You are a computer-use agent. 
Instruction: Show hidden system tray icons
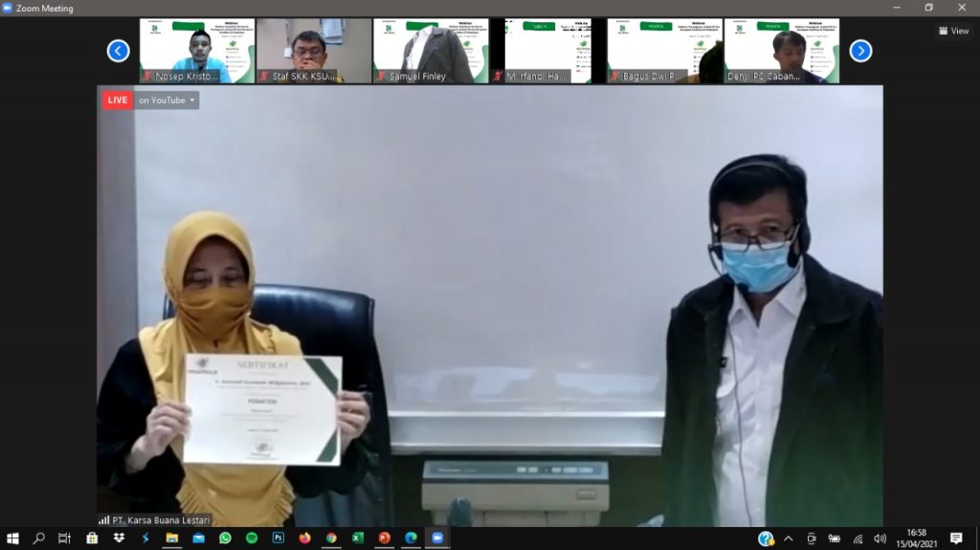(789, 539)
